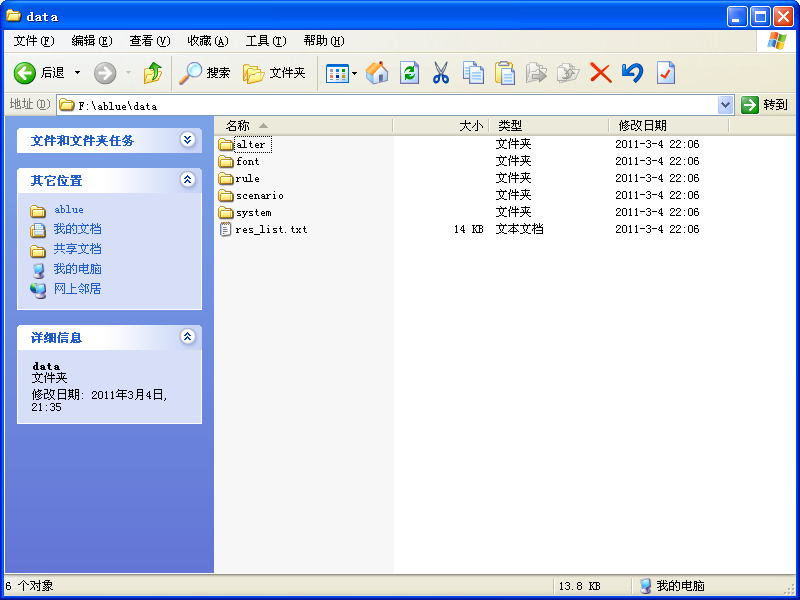Screen dimensions: 800x600
Task: Open 共享文档 link
Action: click(x=78, y=249)
